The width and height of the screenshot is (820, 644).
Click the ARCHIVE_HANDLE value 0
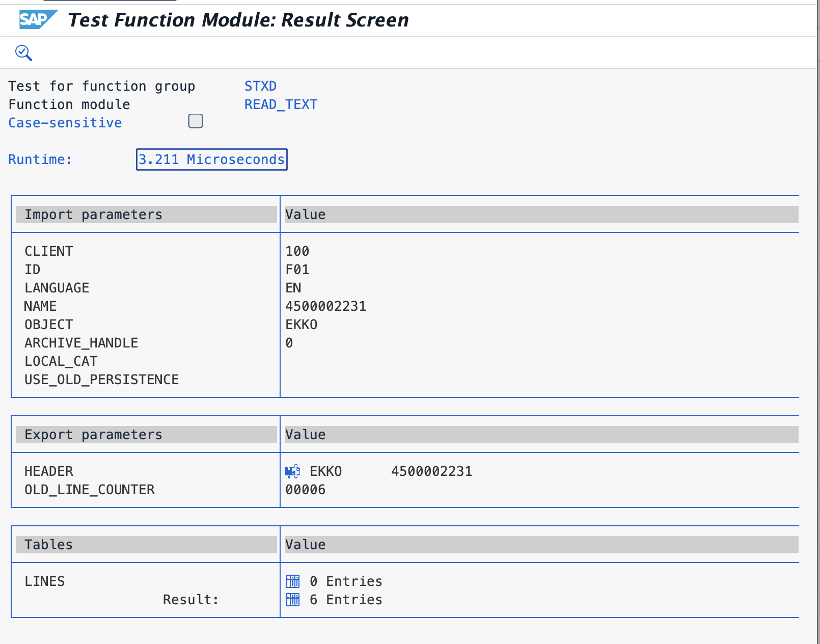[x=289, y=343]
